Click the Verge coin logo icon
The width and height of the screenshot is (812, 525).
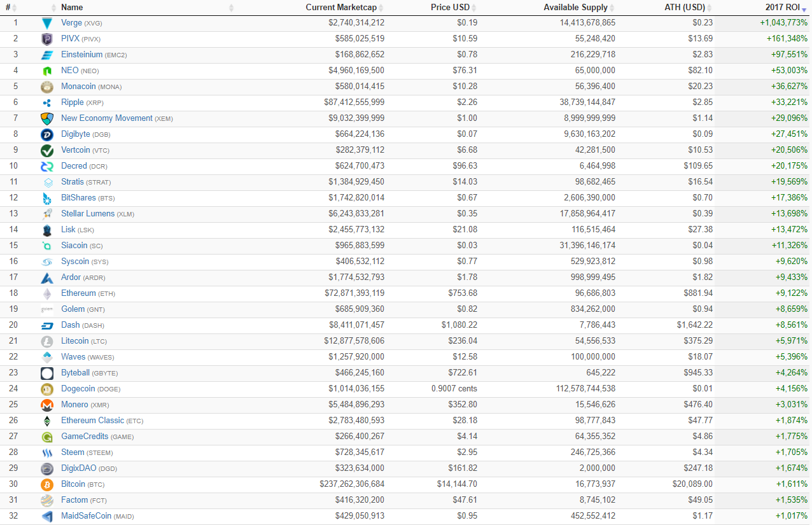tap(47, 23)
